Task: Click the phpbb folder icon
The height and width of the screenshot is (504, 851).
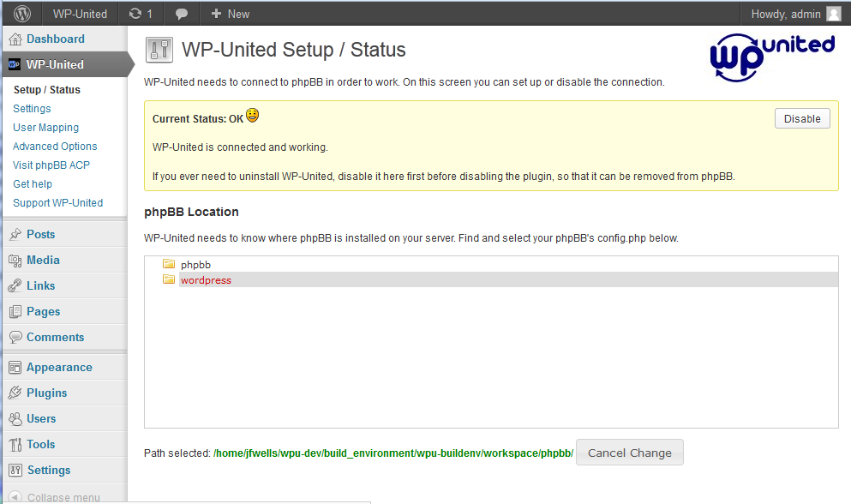Action: tap(169, 264)
